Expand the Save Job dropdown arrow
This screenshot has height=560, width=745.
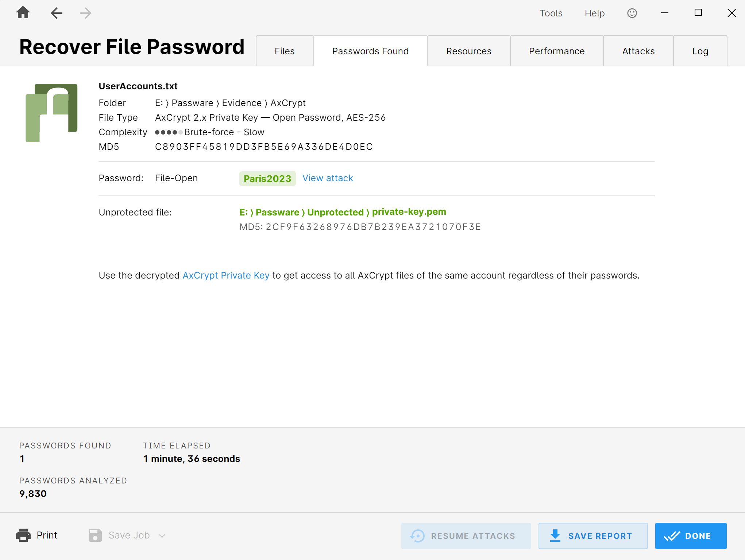tap(162, 536)
